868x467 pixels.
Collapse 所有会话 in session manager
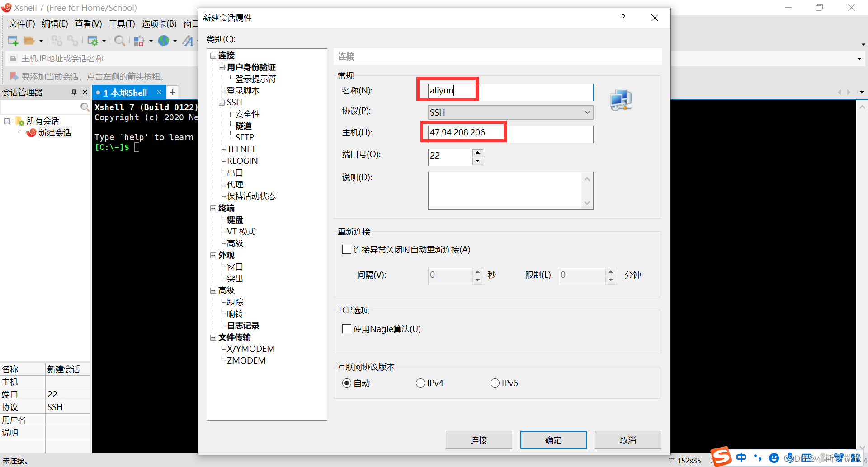(x=7, y=121)
